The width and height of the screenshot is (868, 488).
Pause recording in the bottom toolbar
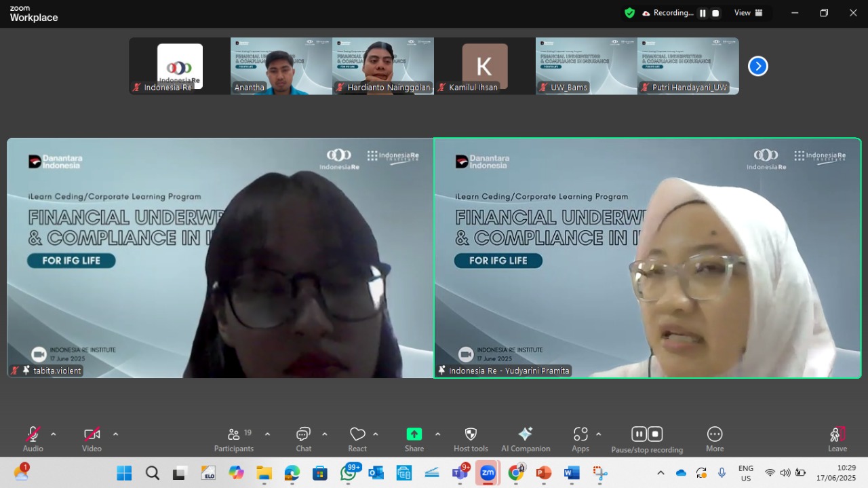point(639,434)
